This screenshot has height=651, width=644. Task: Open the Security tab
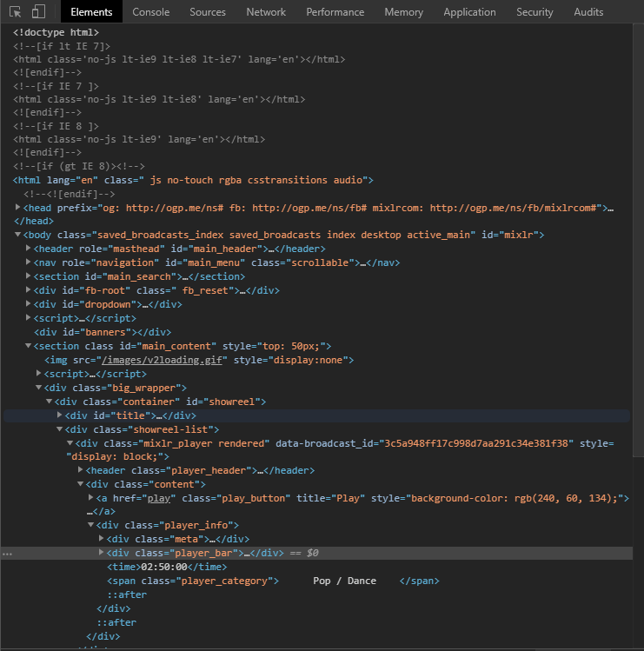[x=534, y=11]
